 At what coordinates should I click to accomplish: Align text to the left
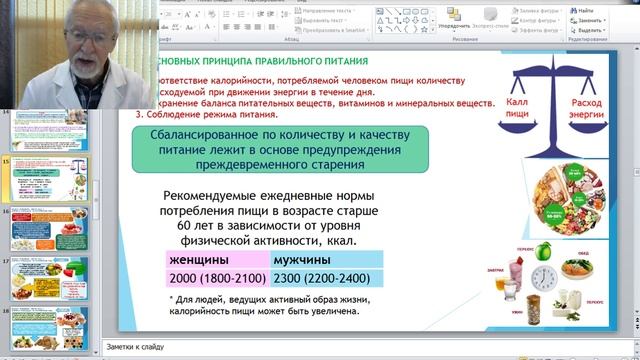tap(227, 27)
